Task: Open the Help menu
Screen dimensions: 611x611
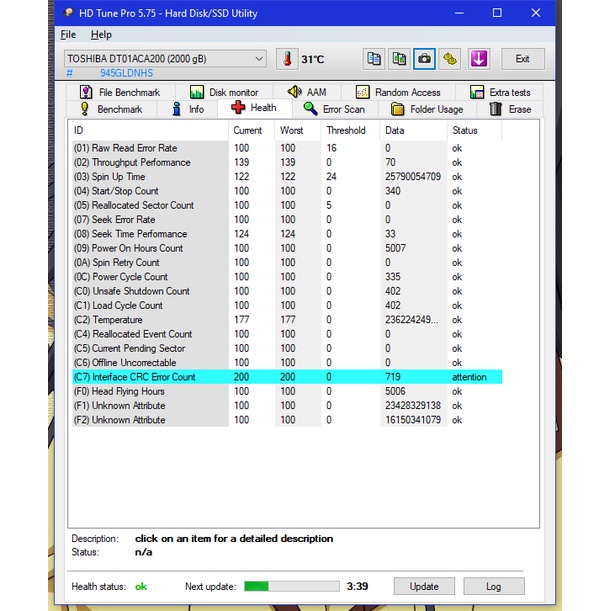Action: 101,35
